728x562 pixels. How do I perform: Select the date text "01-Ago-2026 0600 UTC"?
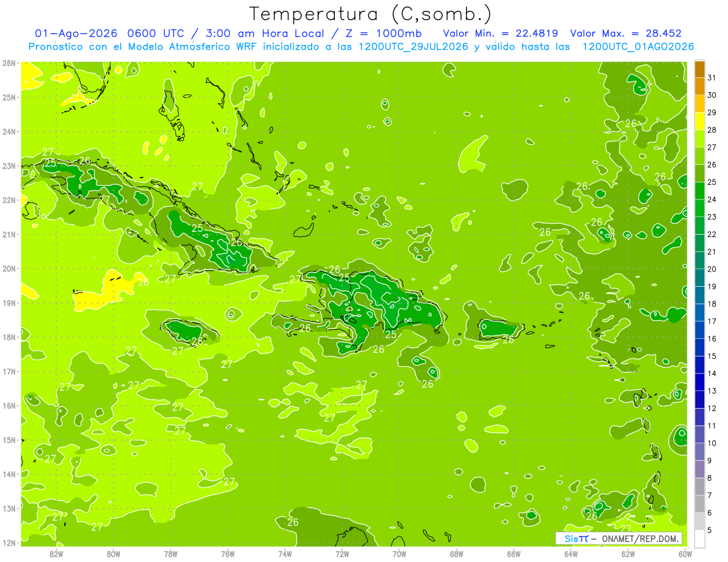[x=109, y=33]
